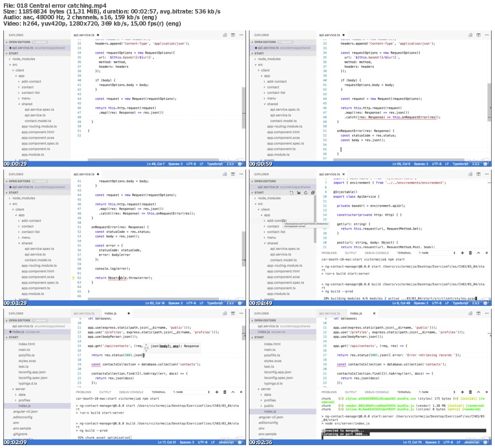Open more actions ellipsis in 00:00:59 frame
Image resolution: width=495 pixels, height=448 pixels.
[x=487, y=35]
